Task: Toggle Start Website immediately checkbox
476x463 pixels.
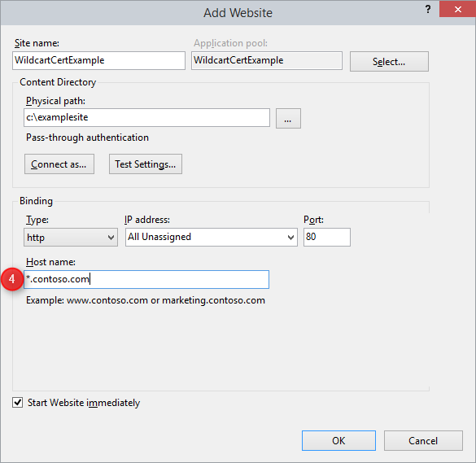Action: click(17, 403)
